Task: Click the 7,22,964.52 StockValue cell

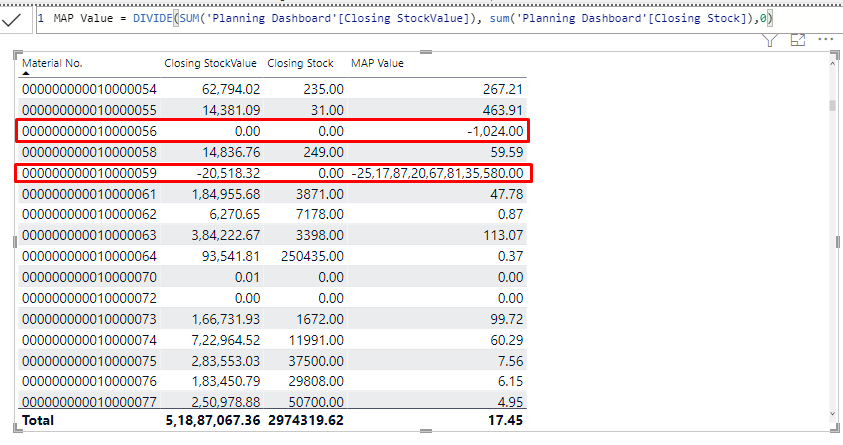Action: point(226,340)
